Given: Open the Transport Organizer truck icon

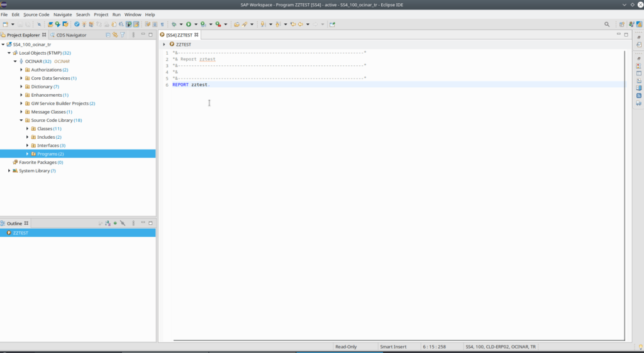Looking at the screenshot, I should pyautogui.click(x=639, y=103).
